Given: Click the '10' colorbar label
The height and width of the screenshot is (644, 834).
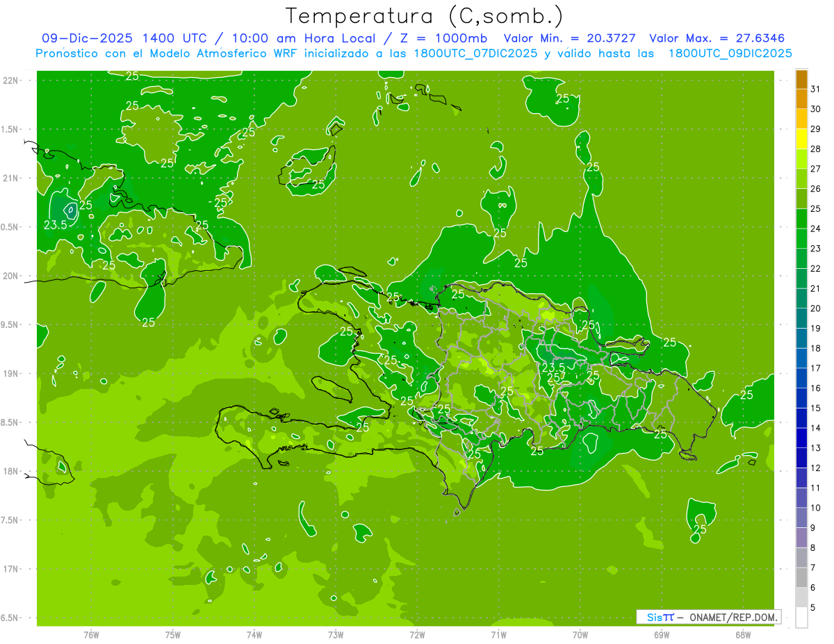Looking at the screenshot, I should click(x=815, y=508).
